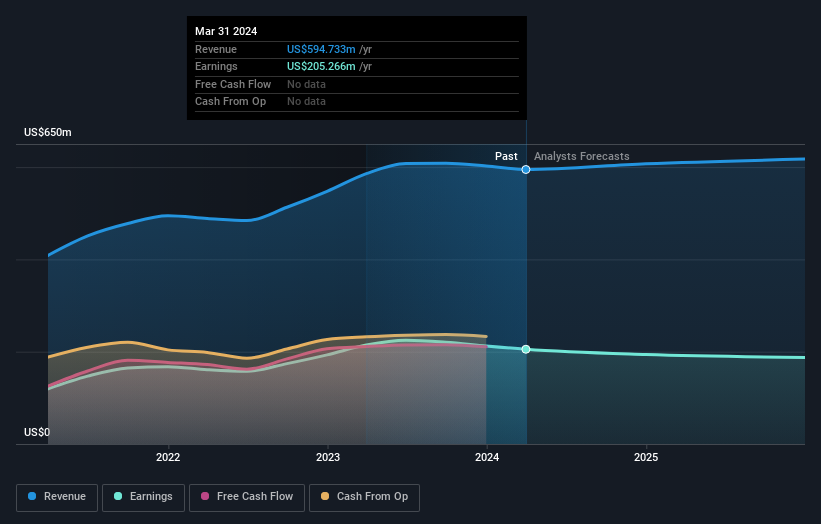Viewport: 821px width, 524px height.
Task: Click the 2023 x-axis label
Action: pyautogui.click(x=328, y=458)
